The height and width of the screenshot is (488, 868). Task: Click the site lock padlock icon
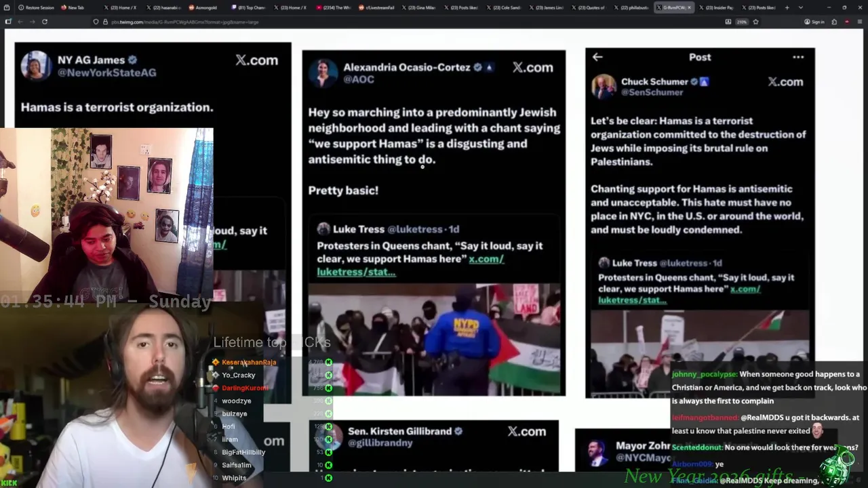(x=105, y=22)
